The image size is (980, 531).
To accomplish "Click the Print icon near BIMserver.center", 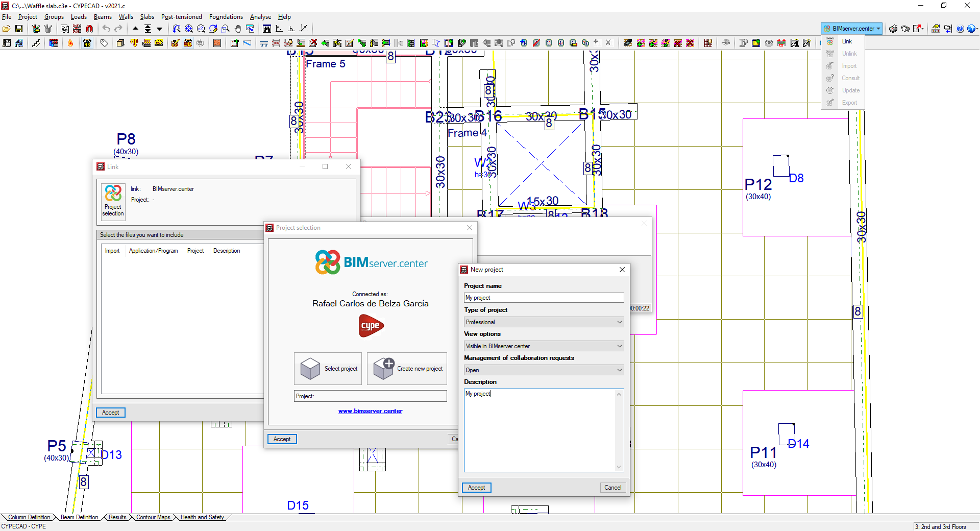I will (893, 29).
